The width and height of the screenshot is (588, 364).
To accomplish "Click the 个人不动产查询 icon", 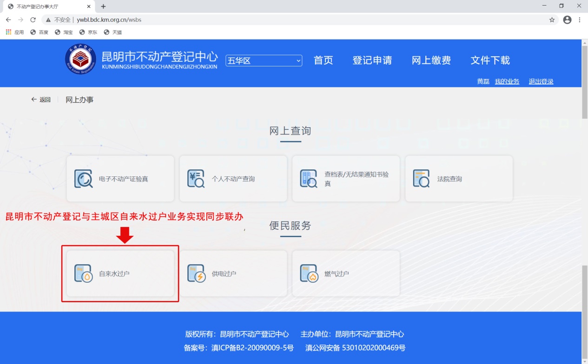I will [x=196, y=179].
